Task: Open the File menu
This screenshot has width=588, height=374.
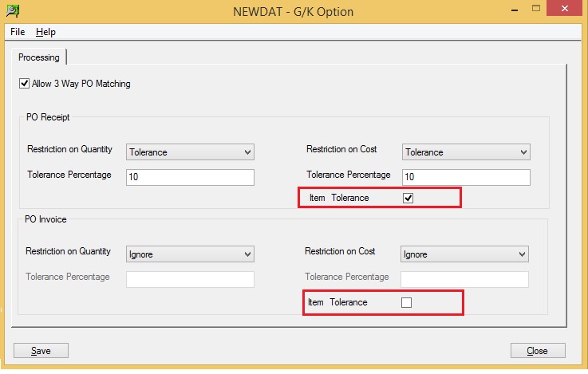Action: (18, 32)
